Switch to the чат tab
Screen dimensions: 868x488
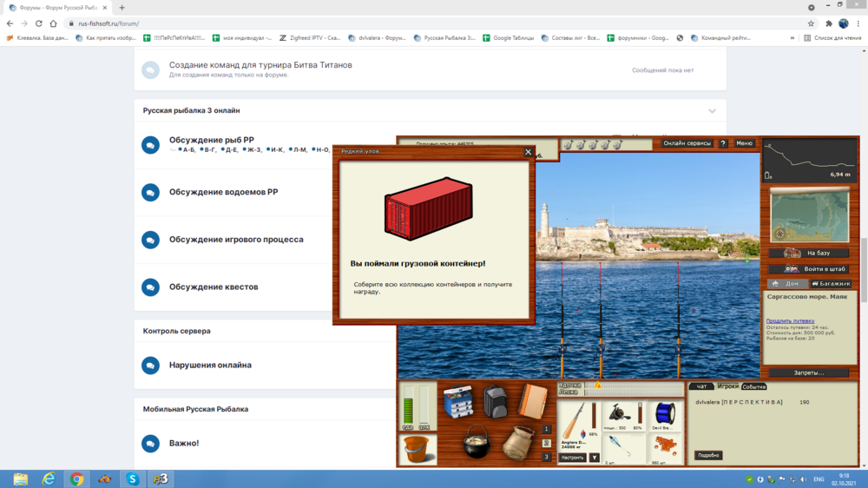[701, 386]
